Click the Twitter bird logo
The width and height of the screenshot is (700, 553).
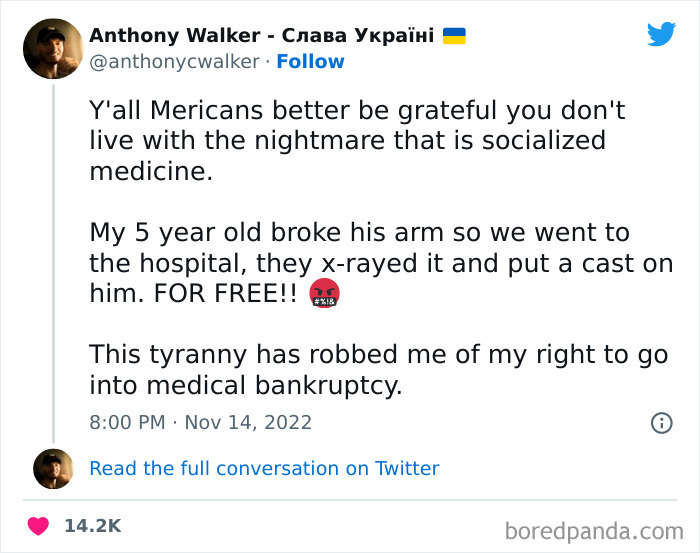coord(661,35)
